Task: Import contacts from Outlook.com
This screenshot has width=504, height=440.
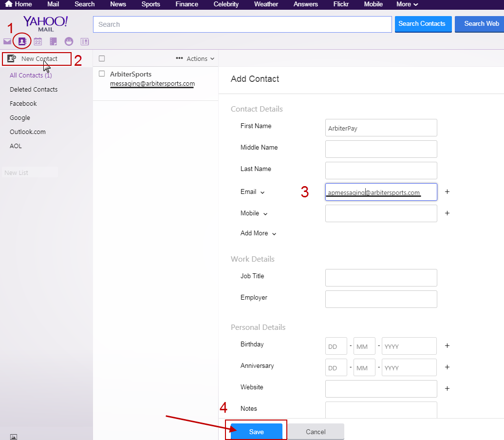Action: tap(28, 132)
